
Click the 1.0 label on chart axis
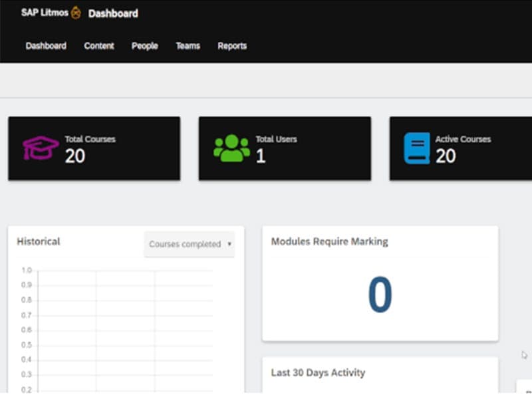pyautogui.click(x=27, y=271)
